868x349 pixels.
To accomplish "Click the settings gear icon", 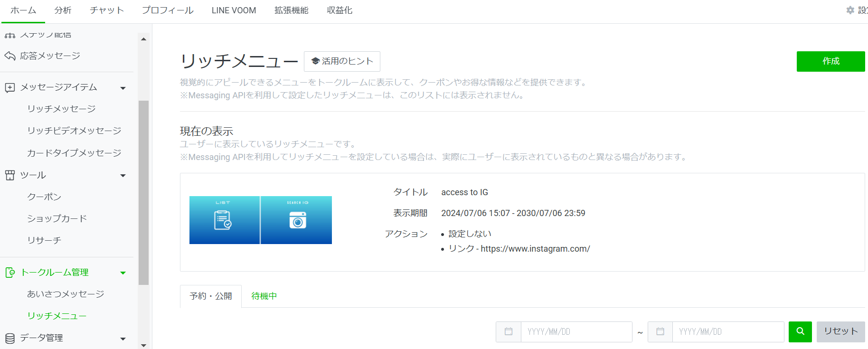I will point(850,10).
